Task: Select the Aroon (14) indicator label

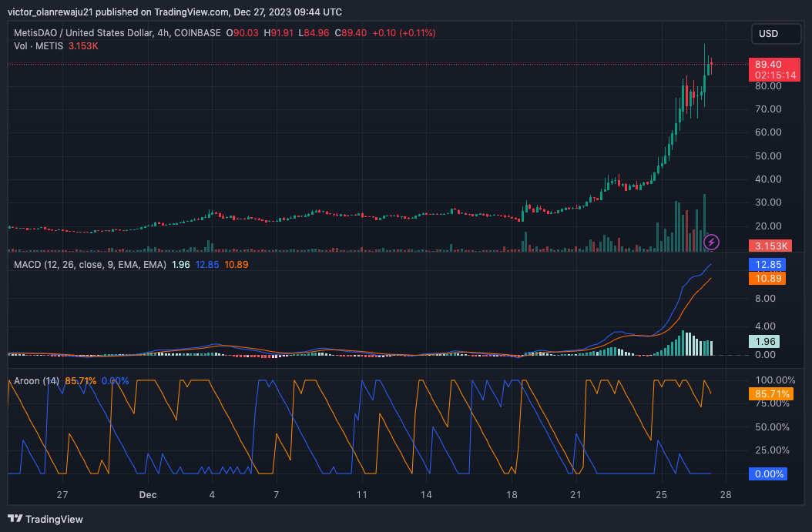Action: (36, 381)
